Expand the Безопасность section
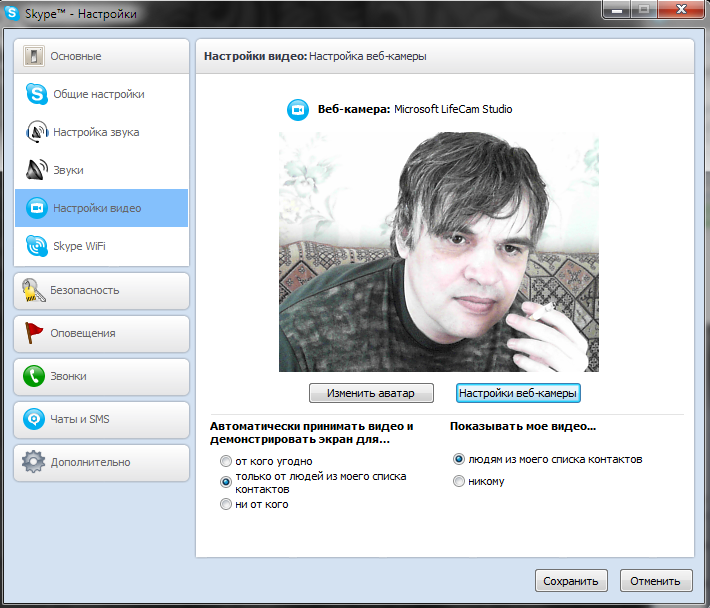Image resolution: width=710 pixels, height=608 pixels. (101, 291)
